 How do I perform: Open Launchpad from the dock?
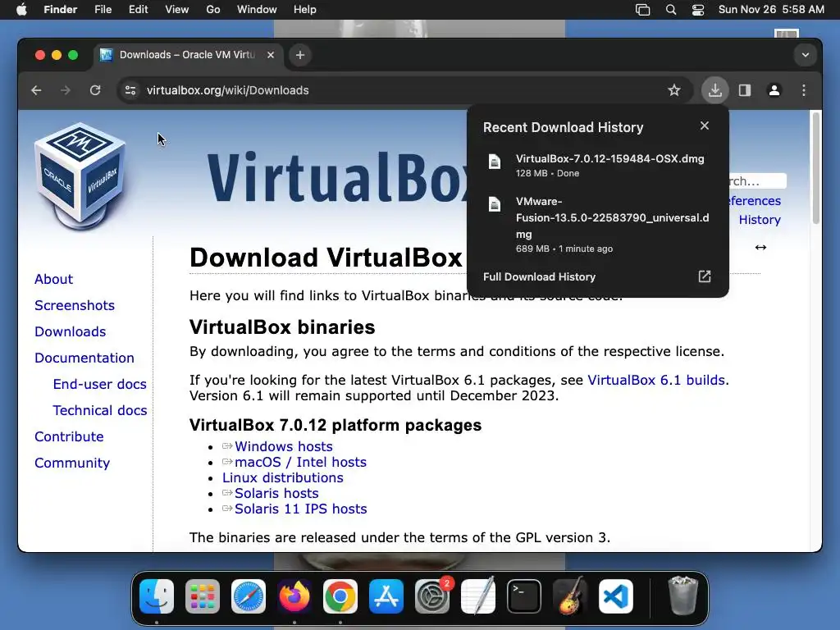[x=203, y=596]
